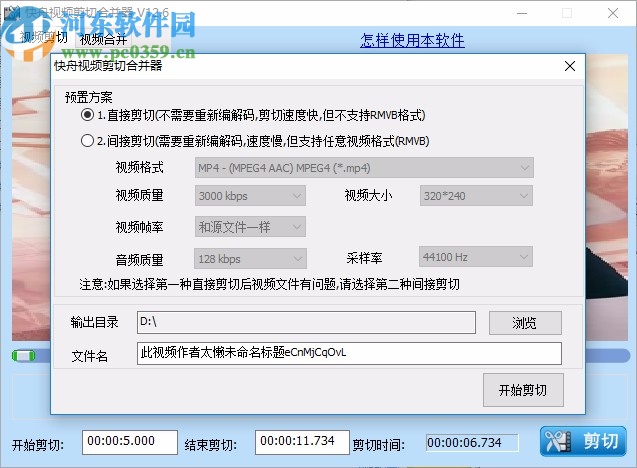Image resolution: width=637 pixels, height=468 pixels.
Task: Click the 开始剪切 start time field
Action: tap(130, 442)
